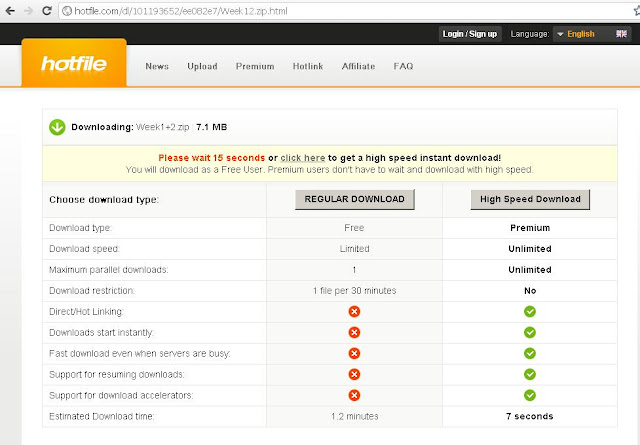This screenshot has width=640, height=445.
Task: Open the Hotlink menu item
Action: click(308, 66)
